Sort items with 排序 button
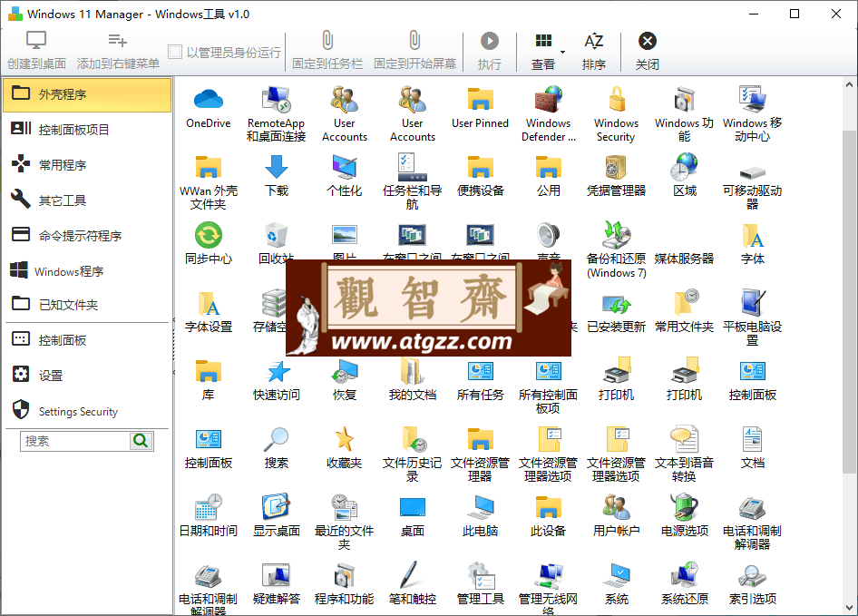This screenshot has height=616, width=858. tap(594, 52)
